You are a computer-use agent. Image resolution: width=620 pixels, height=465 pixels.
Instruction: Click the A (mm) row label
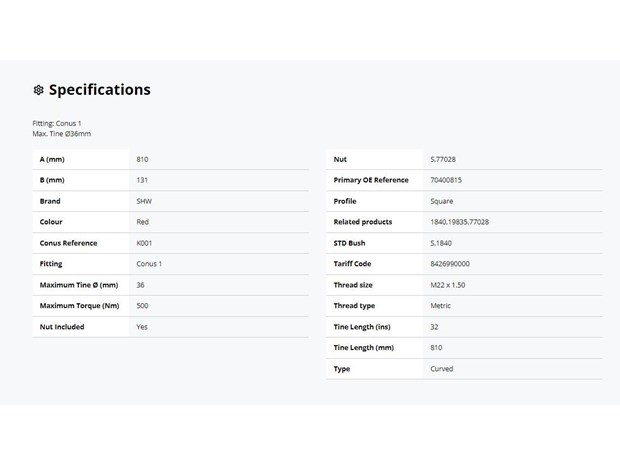52,159
